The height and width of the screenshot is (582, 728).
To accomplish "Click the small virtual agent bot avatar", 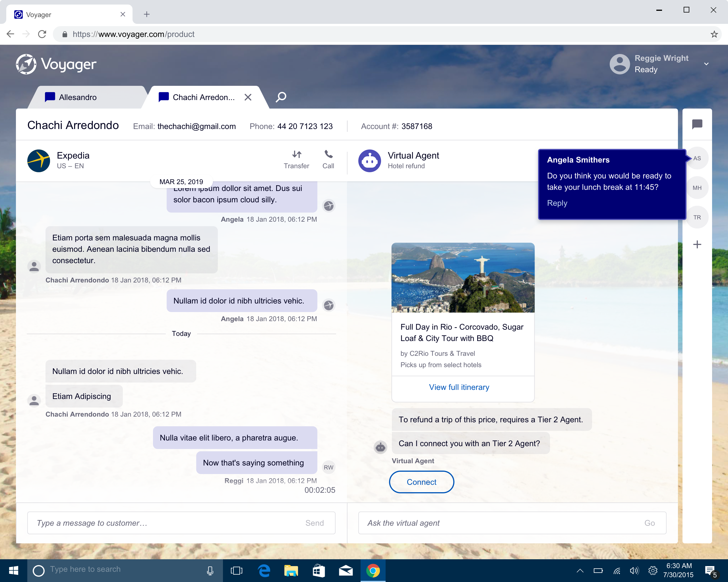I will (380, 447).
